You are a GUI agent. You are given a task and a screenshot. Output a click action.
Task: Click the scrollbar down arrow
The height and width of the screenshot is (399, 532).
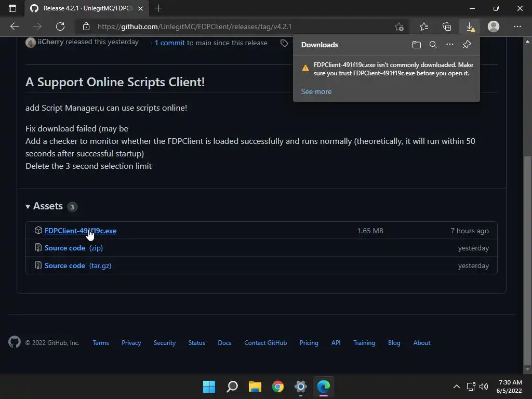click(x=527, y=369)
